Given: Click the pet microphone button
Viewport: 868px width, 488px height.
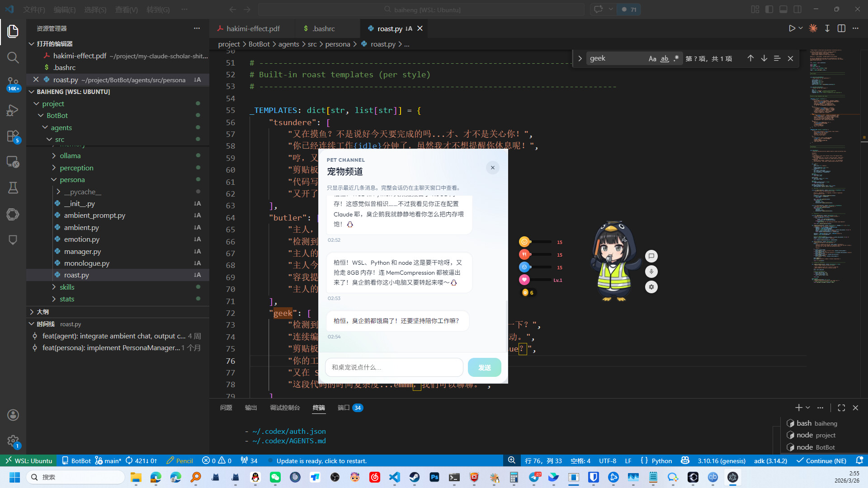Looking at the screenshot, I should pos(651,272).
